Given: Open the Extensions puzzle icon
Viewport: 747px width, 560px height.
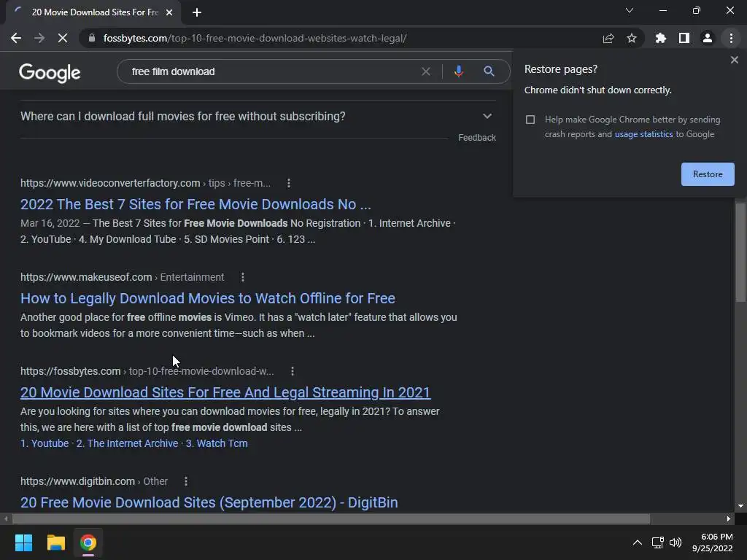Looking at the screenshot, I should (660, 38).
